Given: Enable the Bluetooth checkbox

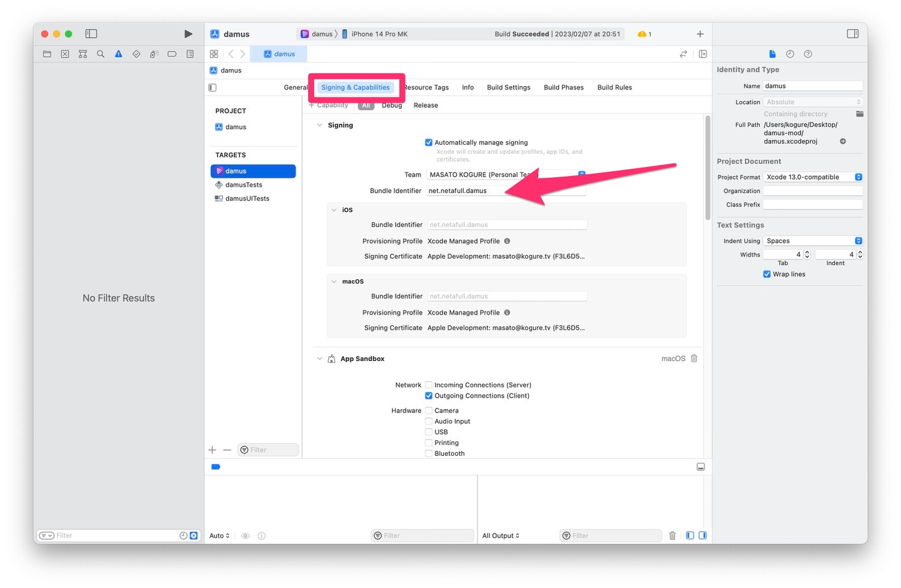Looking at the screenshot, I should pos(429,454).
